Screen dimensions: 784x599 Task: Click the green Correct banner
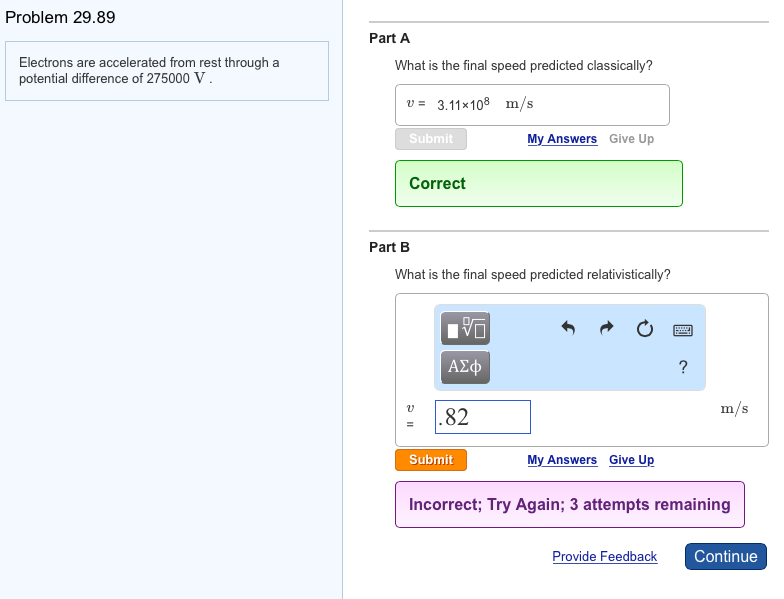538,183
